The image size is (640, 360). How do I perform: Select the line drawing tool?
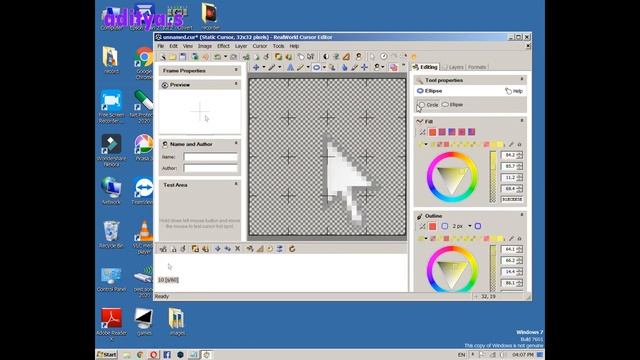click(x=300, y=67)
